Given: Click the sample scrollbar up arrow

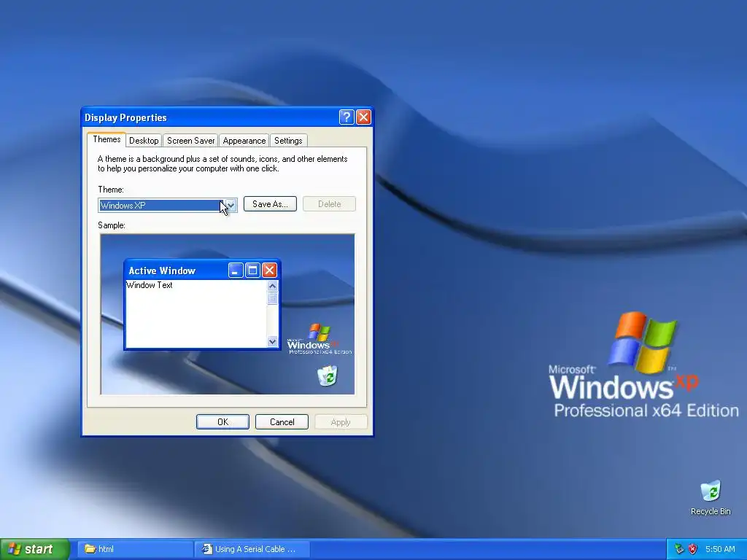Looking at the screenshot, I should pos(273,286).
